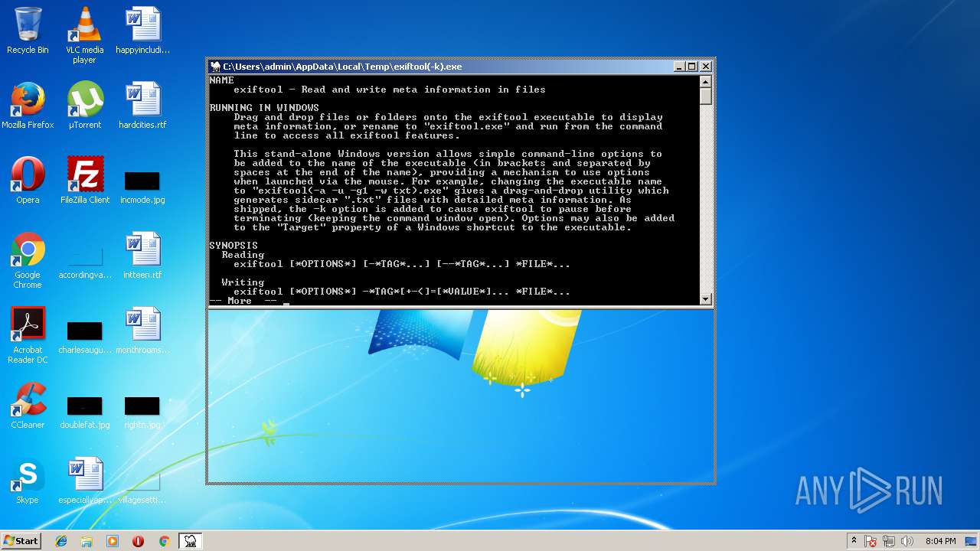Viewport: 980px width, 551px height.
Task: Select intteen.rtf document icon
Action: [x=142, y=256]
